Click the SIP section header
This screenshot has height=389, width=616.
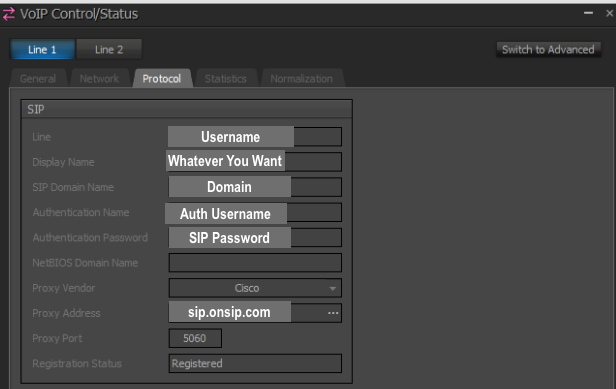[187, 109]
